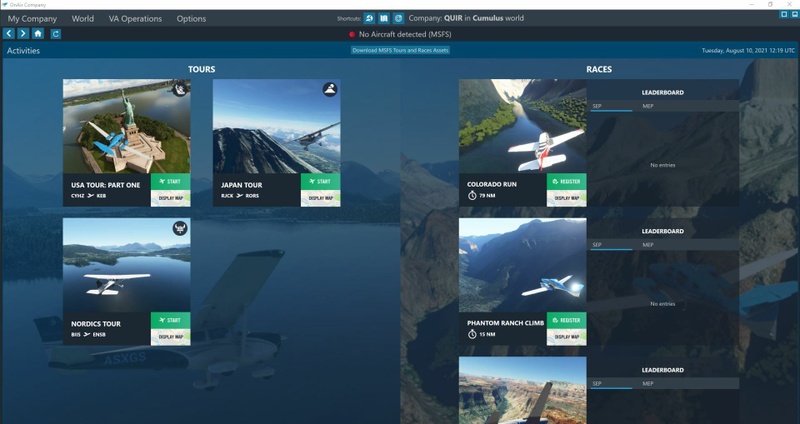The image size is (800, 424).
Task: Click No entries in Phantom Ranch Climb leaderboard
Action: (x=663, y=304)
